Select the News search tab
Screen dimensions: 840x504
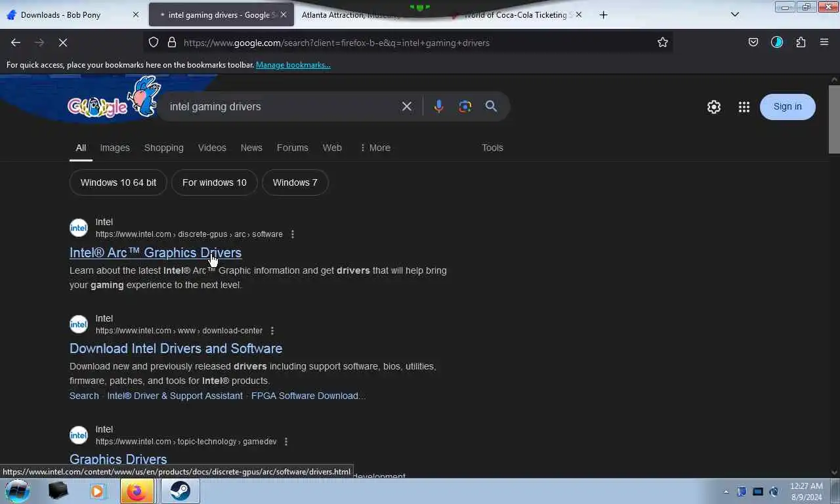(251, 148)
